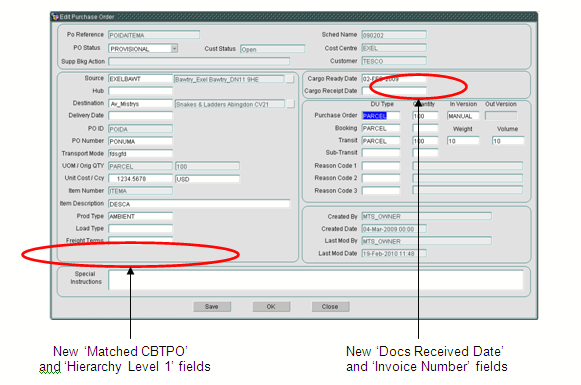
Task: Click the OK button
Action: point(271,306)
